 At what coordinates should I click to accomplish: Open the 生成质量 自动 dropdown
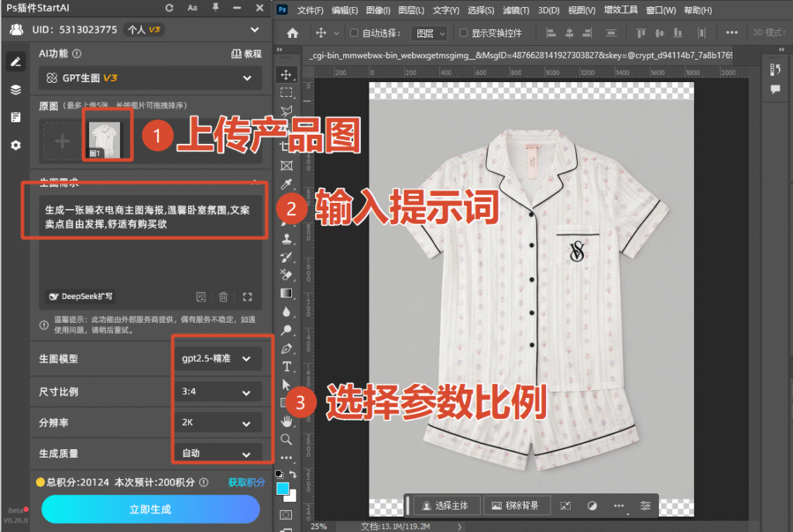coord(218,453)
